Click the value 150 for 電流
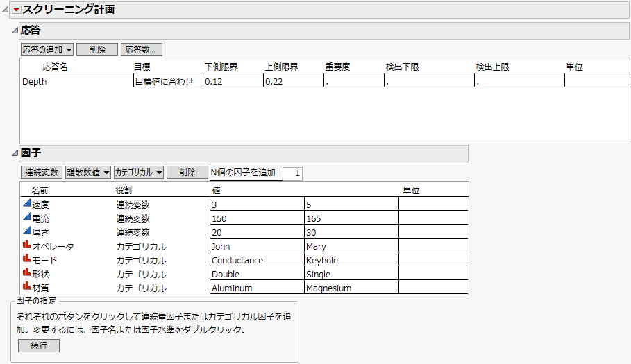This screenshot has height=364, width=631. coord(257,218)
